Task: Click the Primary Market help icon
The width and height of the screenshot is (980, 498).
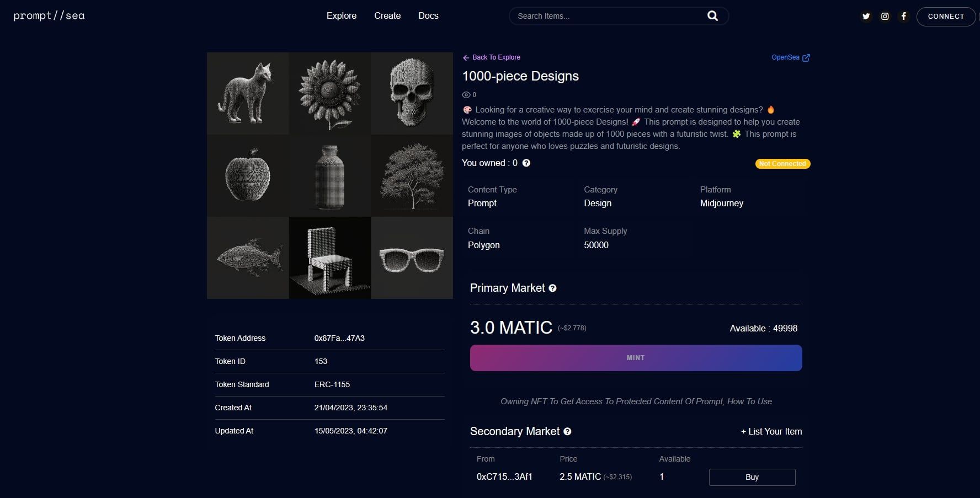Action: (x=552, y=288)
